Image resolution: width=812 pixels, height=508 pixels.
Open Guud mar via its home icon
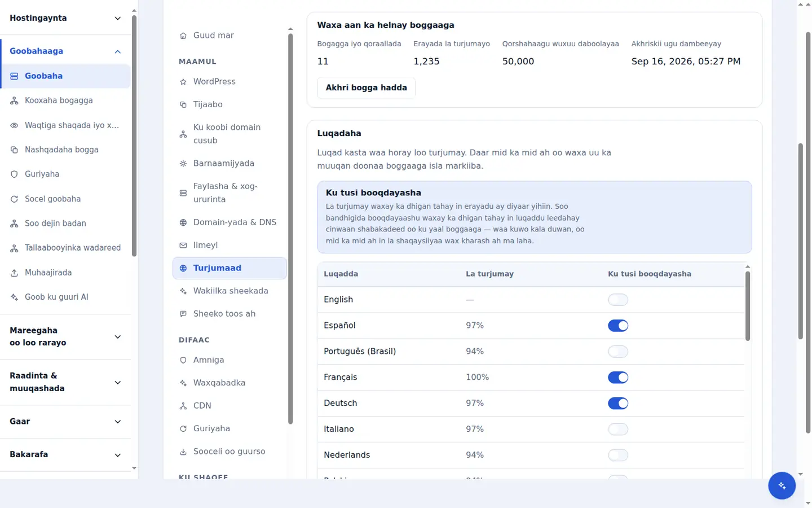(x=183, y=36)
